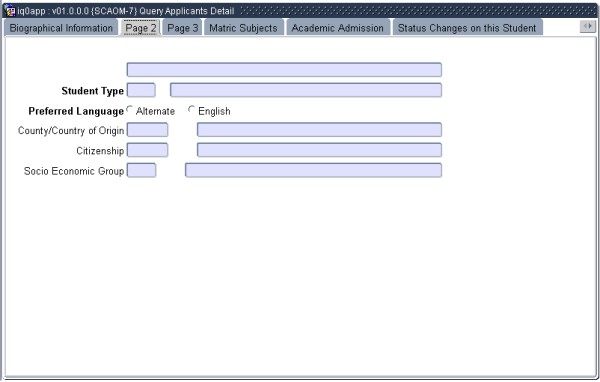
Task: Select the English preferred language radio
Action: click(191, 109)
